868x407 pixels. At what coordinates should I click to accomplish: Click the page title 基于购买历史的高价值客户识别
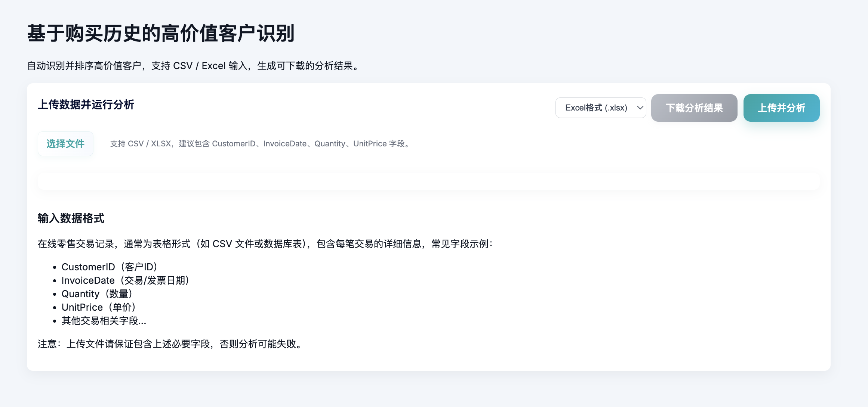(161, 34)
